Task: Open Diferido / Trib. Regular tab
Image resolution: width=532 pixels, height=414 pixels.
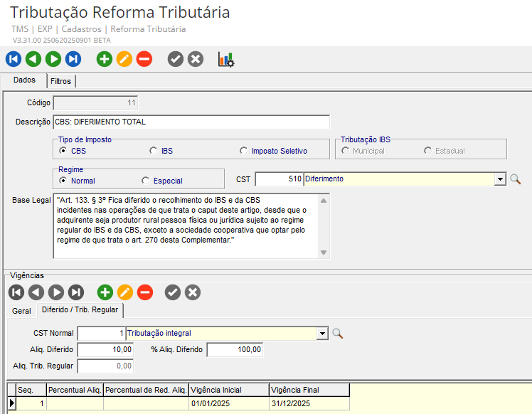Action: [x=80, y=310]
